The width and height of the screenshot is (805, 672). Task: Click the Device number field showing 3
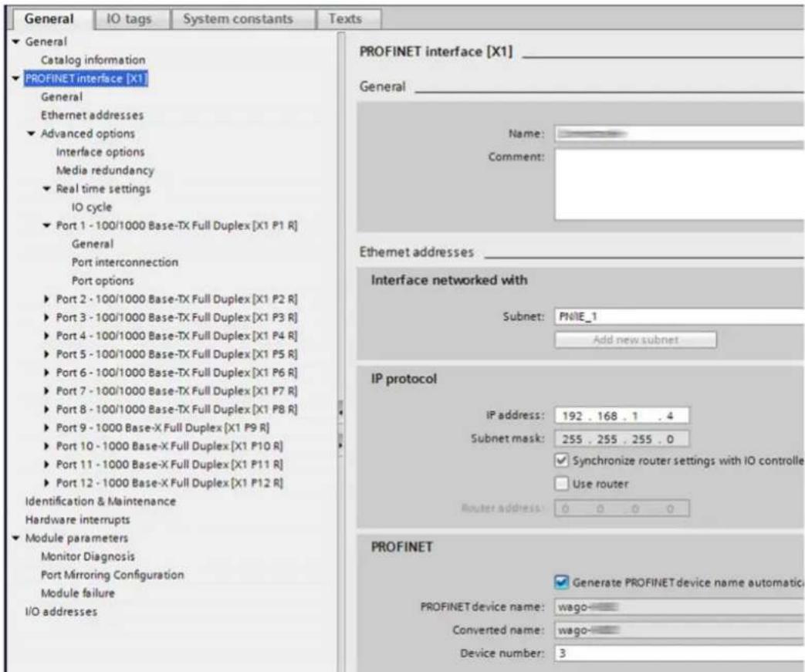[679, 653]
